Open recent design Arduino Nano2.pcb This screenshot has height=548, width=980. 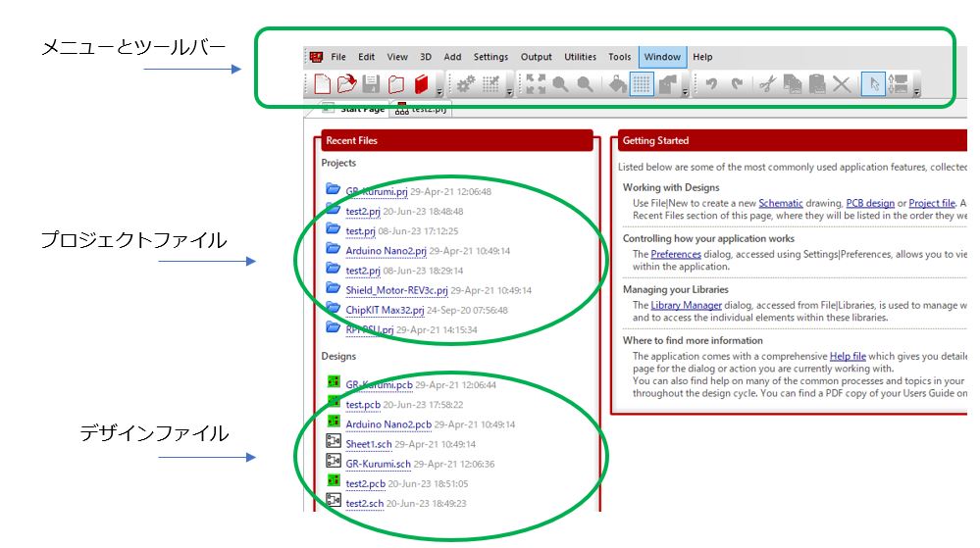click(x=388, y=424)
